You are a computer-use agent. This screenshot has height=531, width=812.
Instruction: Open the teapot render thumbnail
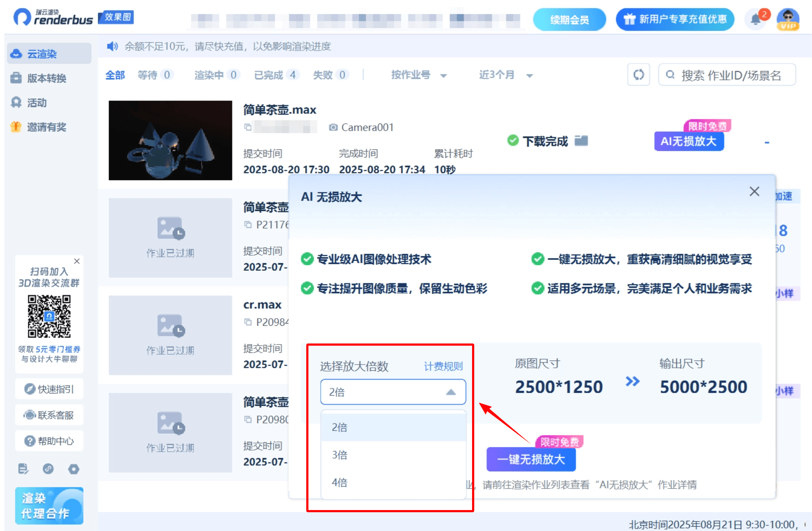(170, 140)
